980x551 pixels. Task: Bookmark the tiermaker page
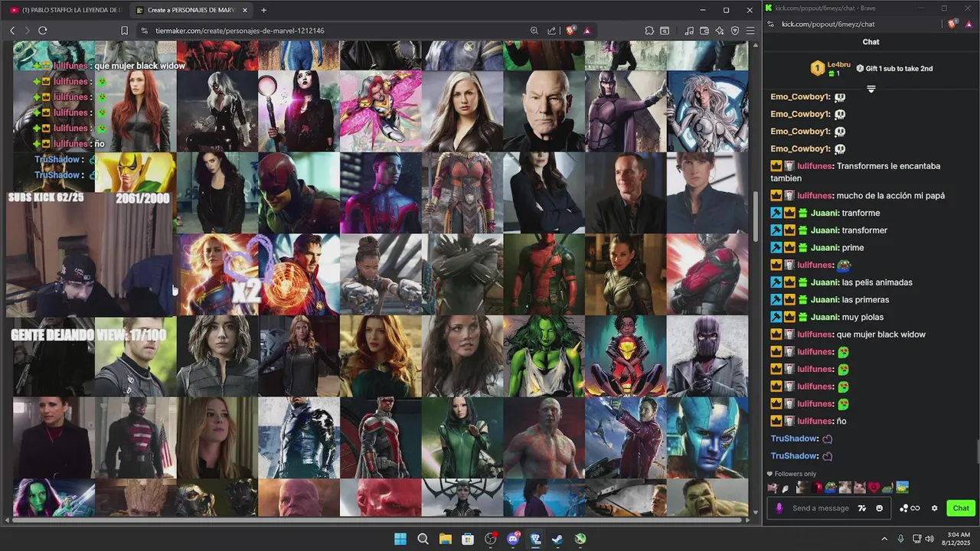pos(124,31)
